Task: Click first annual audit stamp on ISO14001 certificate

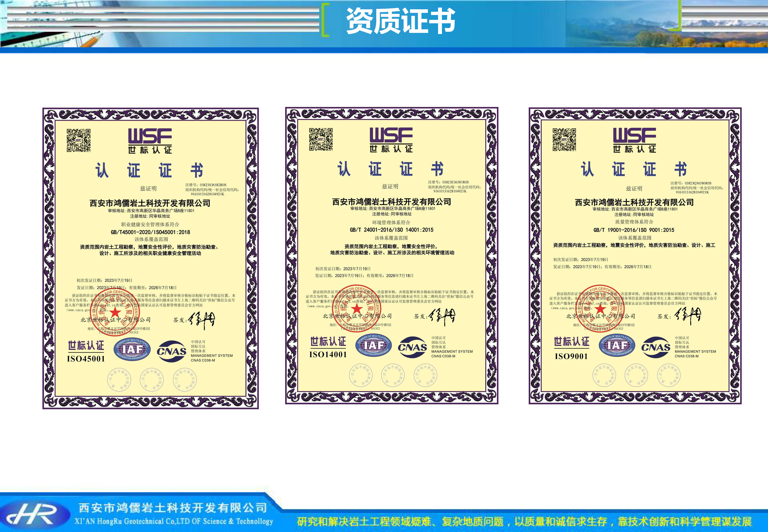Action: coord(361,375)
